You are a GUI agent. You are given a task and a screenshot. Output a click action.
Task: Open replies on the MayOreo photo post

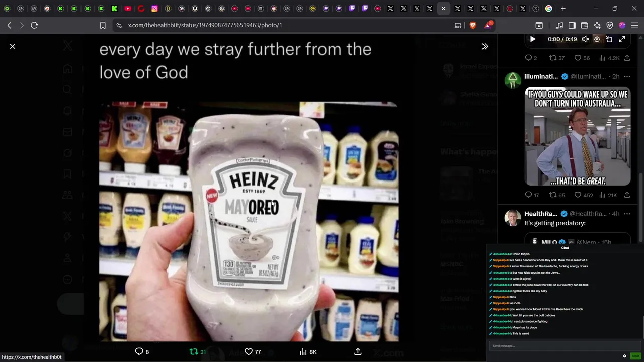tap(142, 352)
